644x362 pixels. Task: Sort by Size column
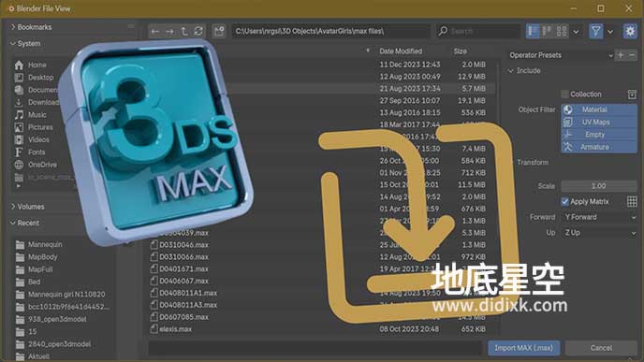(x=461, y=51)
